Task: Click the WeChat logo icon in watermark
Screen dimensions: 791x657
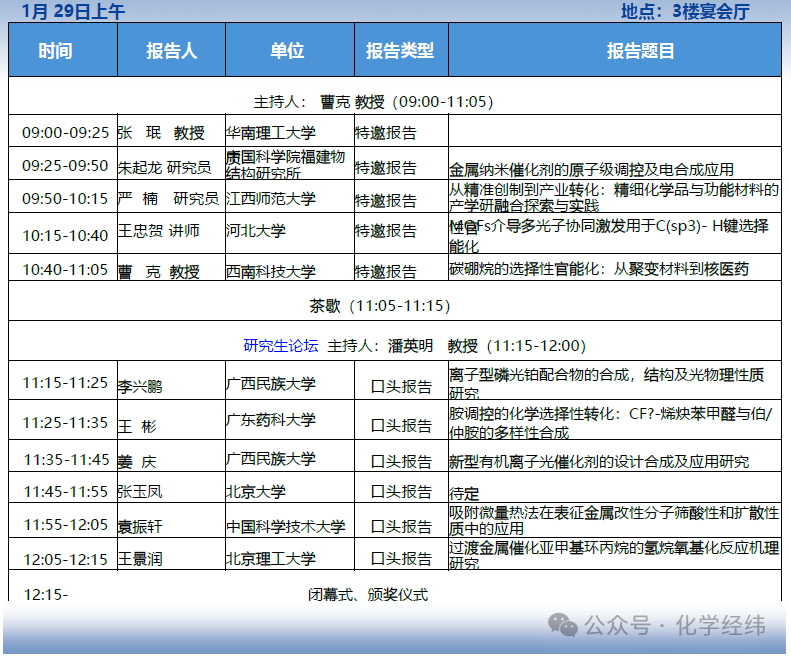Action: tap(567, 626)
